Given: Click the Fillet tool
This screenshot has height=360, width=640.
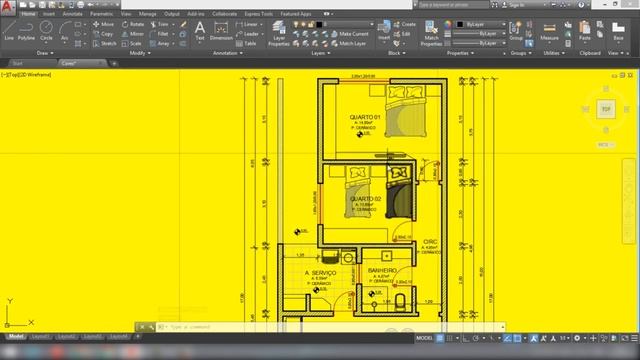Looking at the screenshot, I should [x=160, y=34].
